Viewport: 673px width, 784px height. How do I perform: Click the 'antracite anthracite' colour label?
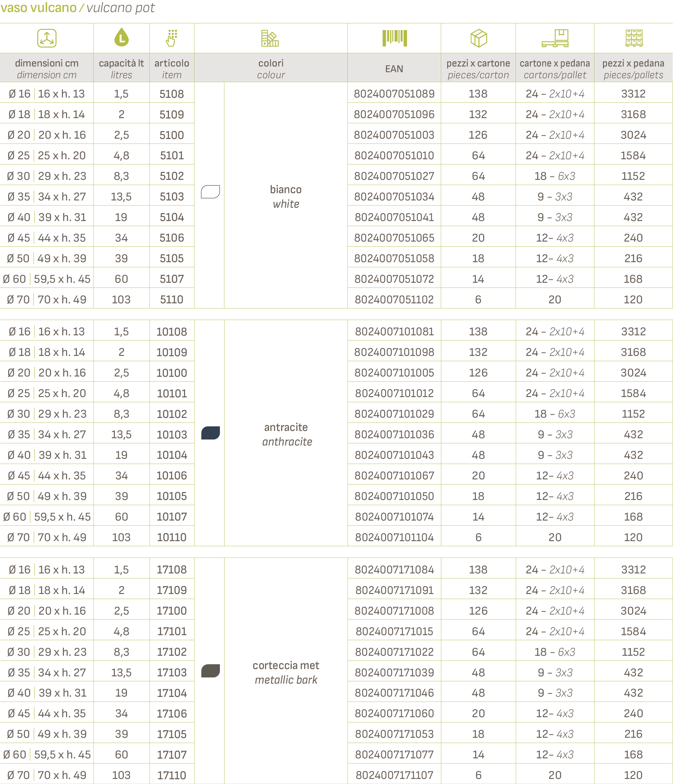(287, 434)
